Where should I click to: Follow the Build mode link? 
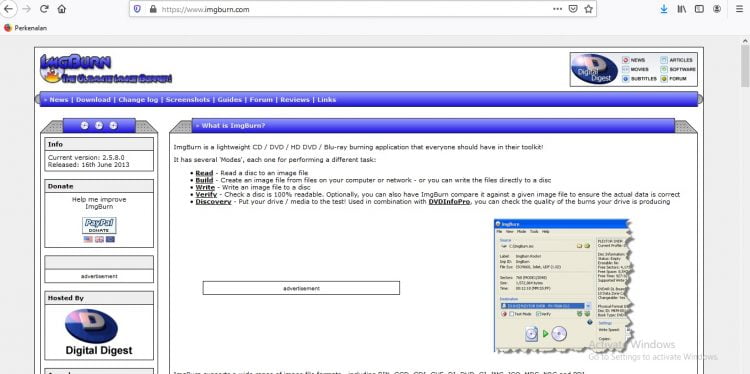pos(204,180)
